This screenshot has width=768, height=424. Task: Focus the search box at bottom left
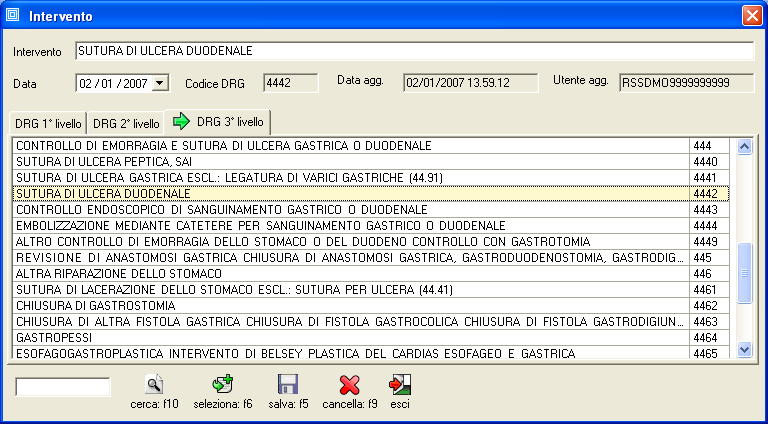tap(63, 387)
